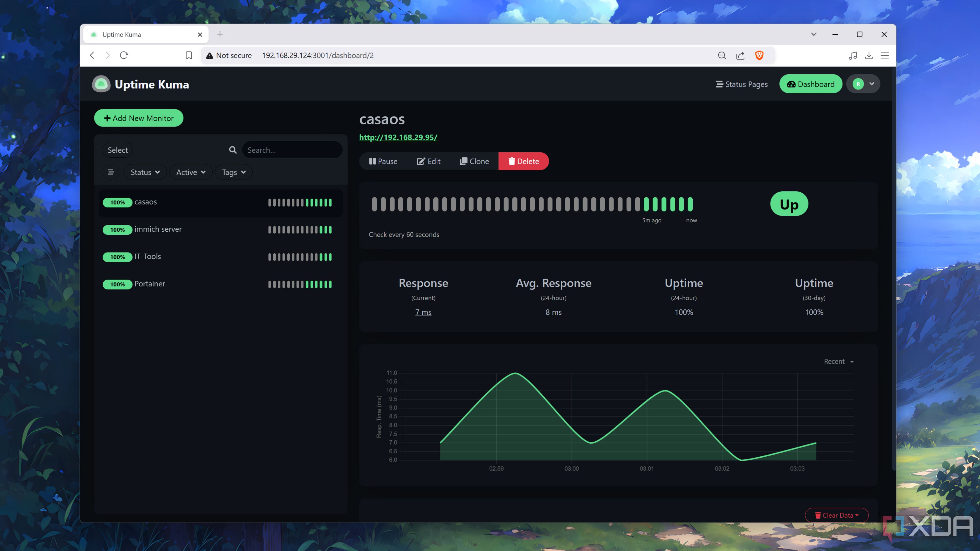Screen dimensions: 980x551
Task: Open the Active filter dropdown
Action: click(x=191, y=172)
